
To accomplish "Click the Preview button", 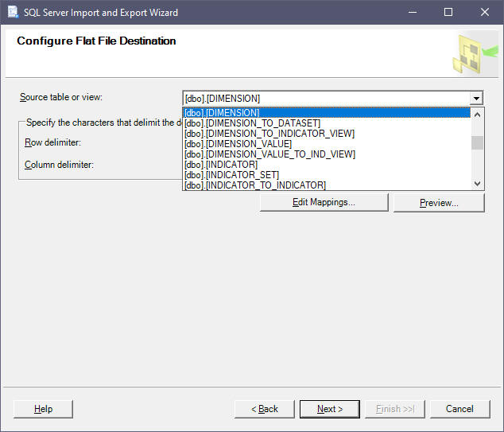I will coord(439,203).
